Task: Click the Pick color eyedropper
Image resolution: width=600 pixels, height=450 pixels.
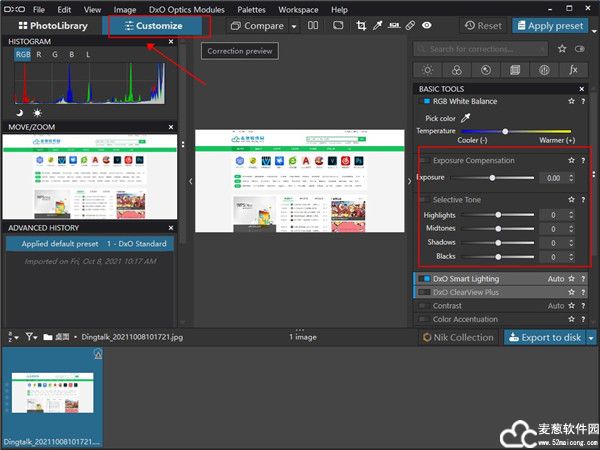Action: (x=465, y=117)
